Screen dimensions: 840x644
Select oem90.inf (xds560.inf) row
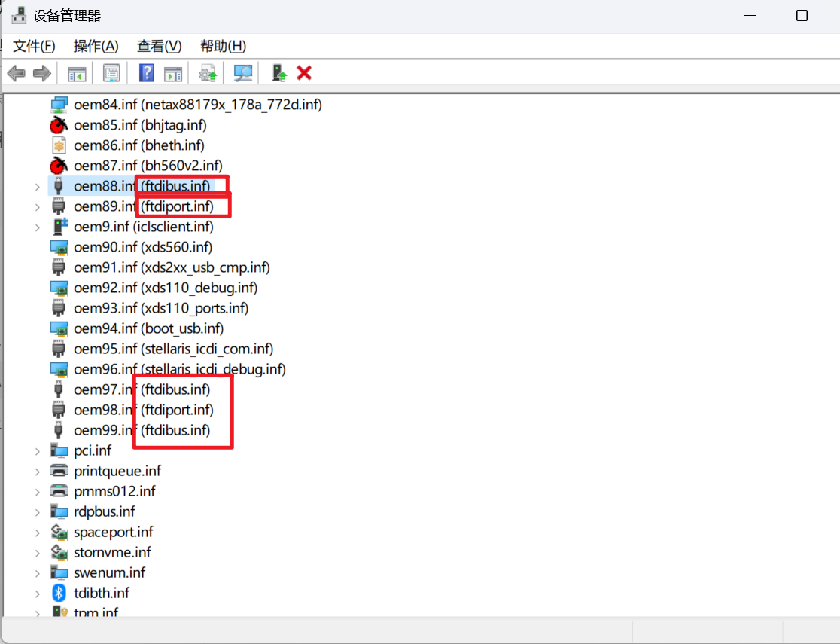[143, 247]
